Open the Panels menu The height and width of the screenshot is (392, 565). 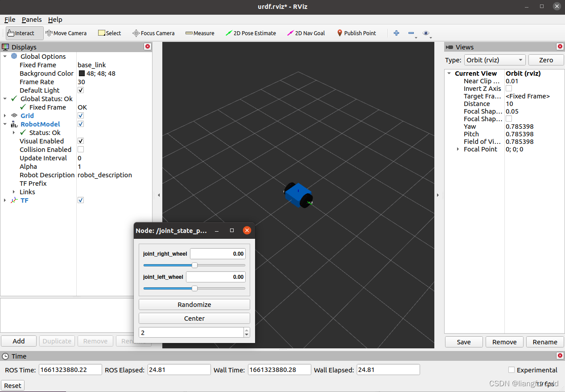point(32,20)
